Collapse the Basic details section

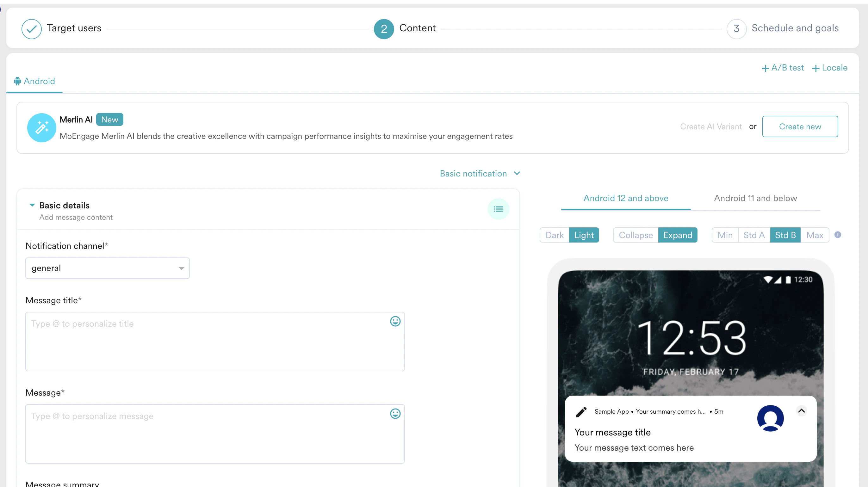click(32, 205)
